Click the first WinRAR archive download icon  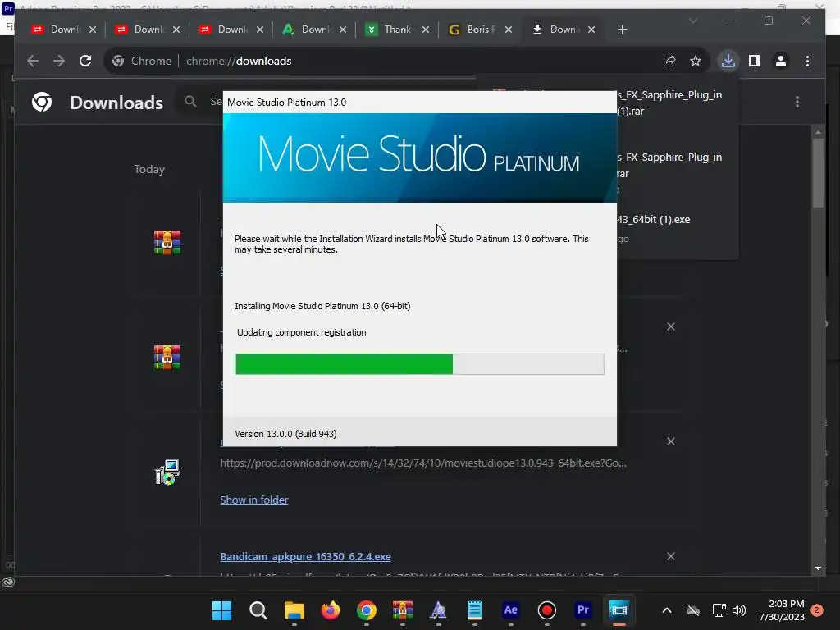[x=167, y=242]
